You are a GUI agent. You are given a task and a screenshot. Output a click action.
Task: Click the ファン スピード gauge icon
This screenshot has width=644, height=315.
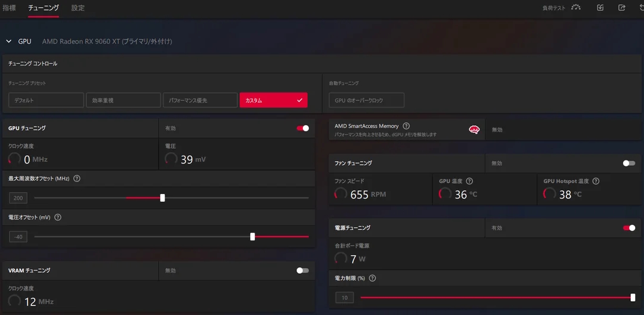341,194
